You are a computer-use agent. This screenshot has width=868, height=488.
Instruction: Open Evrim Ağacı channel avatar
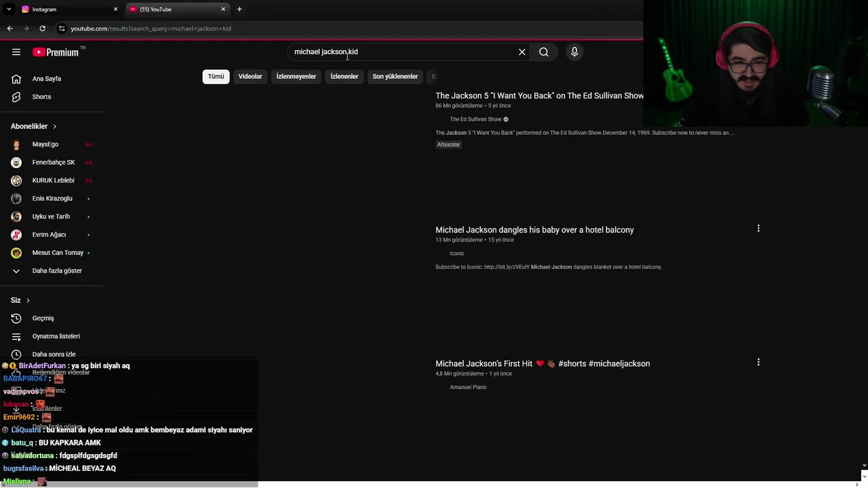click(x=16, y=235)
